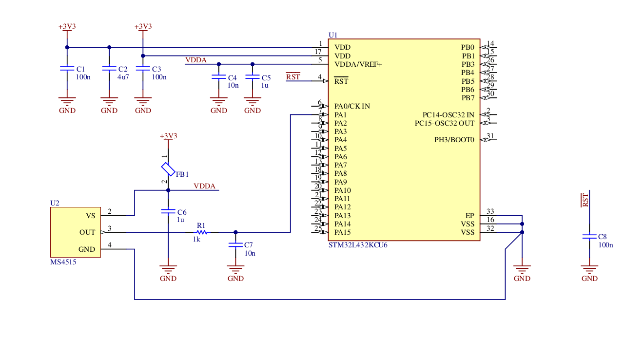Click pin number 31 beside PH3/BOOT0
Image resolution: width=644 pixels, height=354 pixels.
490,136
